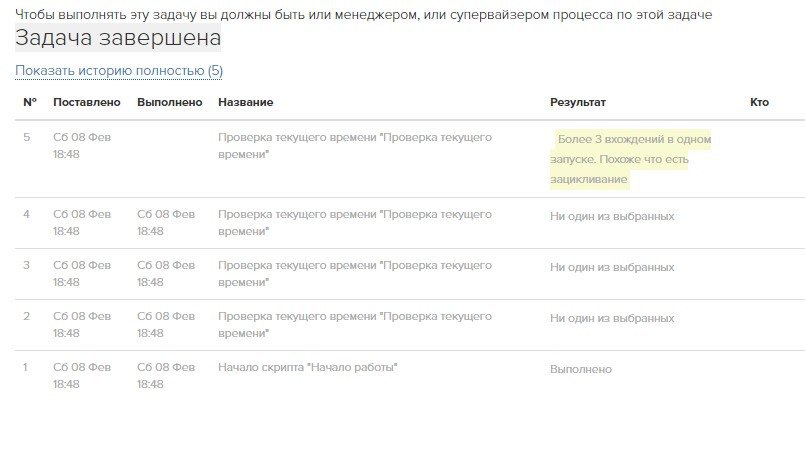Click row 2 'Ни один из выбранных' result
This screenshot has height=451, width=805.
coord(612,318)
